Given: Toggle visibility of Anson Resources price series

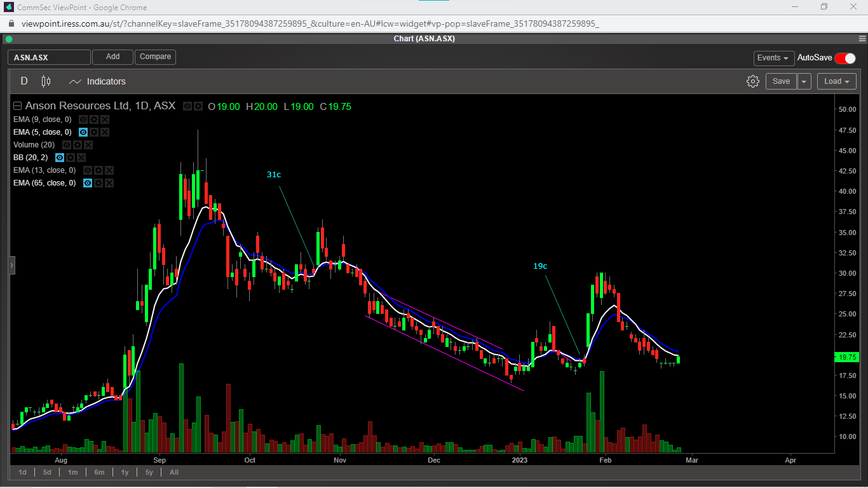Looking at the screenshot, I should click(x=187, y=106).
